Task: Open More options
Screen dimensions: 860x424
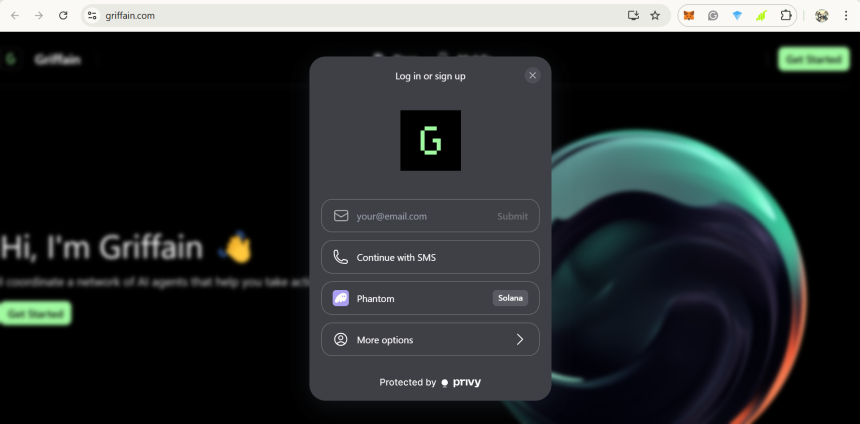Action: point(430,340)
